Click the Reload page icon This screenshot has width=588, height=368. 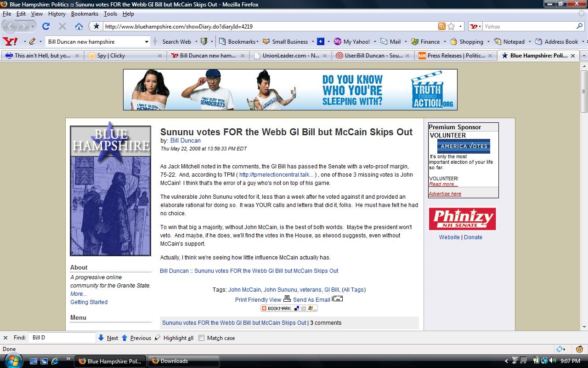coord(46,26)
